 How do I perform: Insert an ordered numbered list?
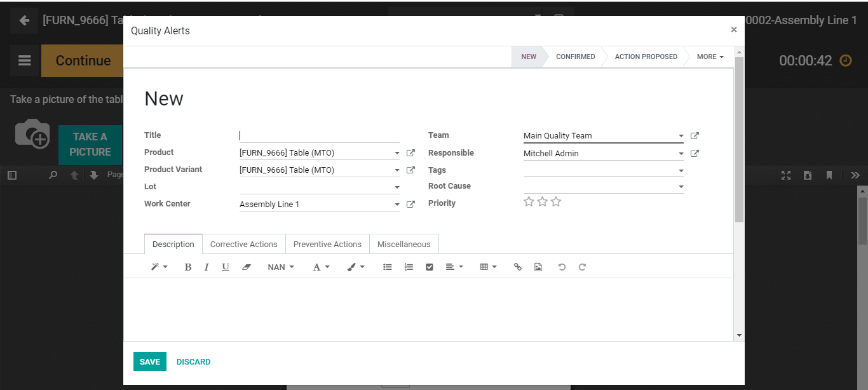409,267
